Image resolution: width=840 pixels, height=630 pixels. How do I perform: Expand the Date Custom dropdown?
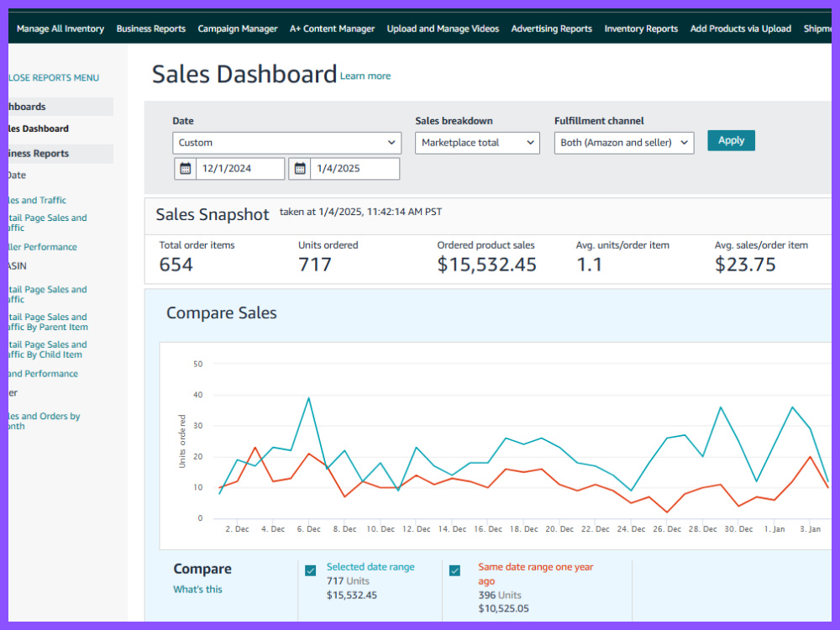click(286, 143)
